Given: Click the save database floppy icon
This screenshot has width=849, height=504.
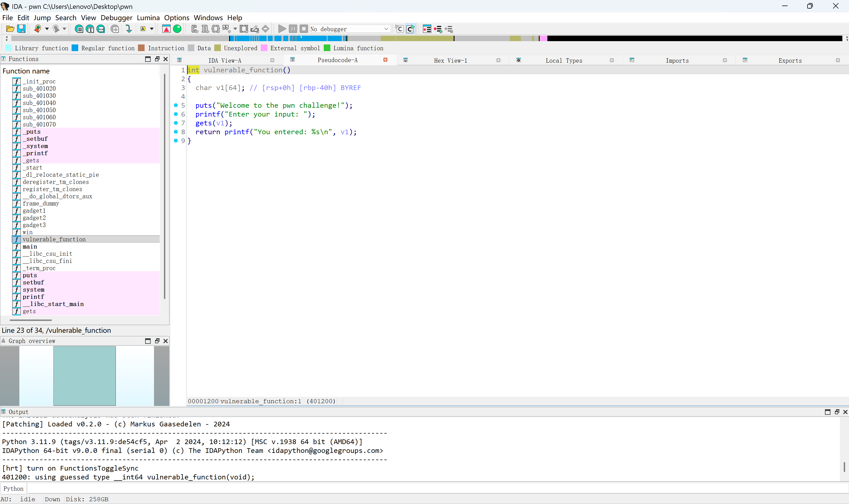Looking at the screenshot, I should coord(21,29).
